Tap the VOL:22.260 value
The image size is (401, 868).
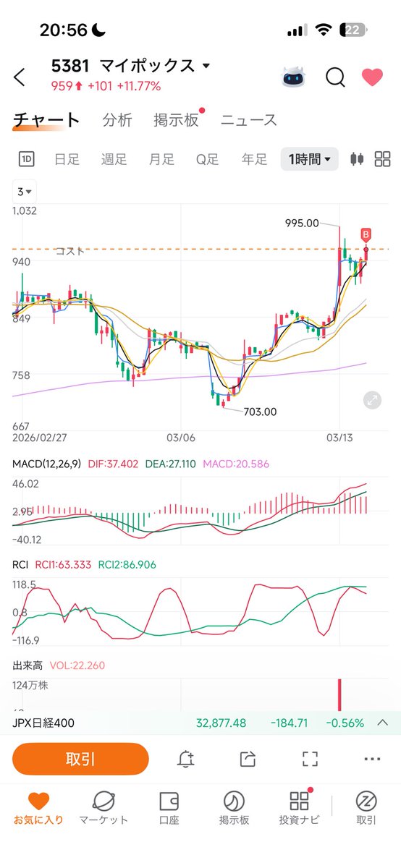pos(77,665)
